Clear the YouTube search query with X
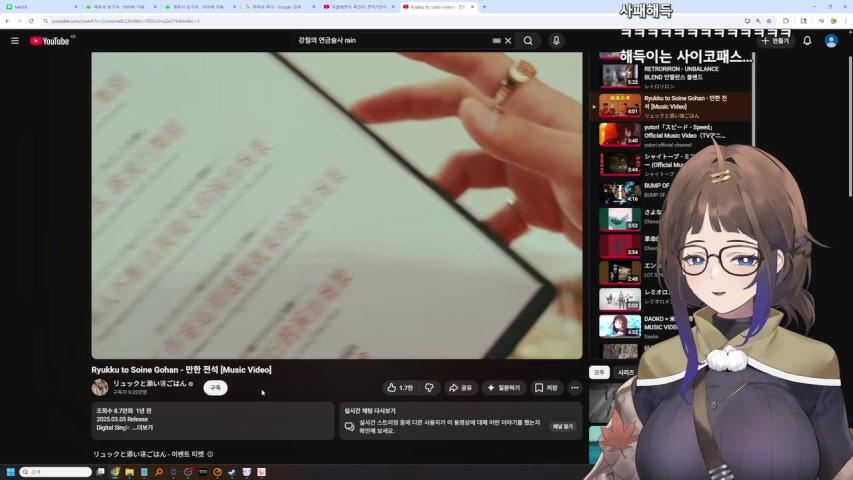Viewport: 853px width, 480px height. 508,41
